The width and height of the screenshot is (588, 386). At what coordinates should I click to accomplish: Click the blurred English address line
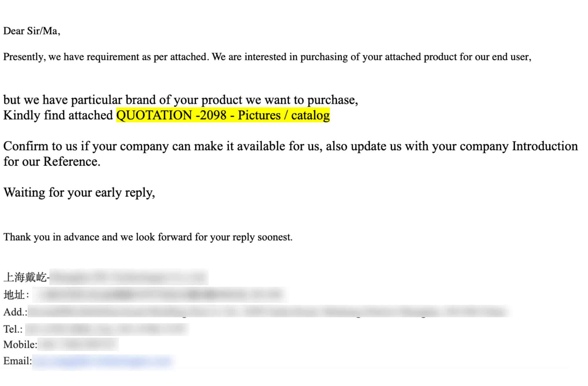click(x=268, y=312)
